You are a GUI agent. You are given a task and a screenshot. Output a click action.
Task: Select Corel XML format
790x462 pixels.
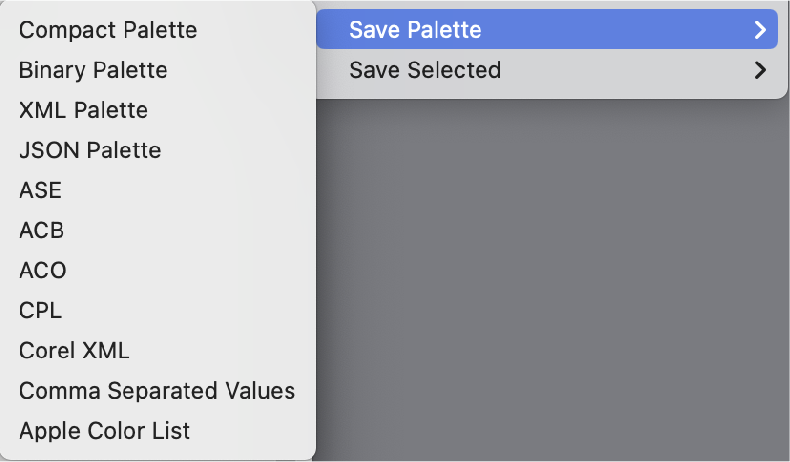tap(74, 350)
